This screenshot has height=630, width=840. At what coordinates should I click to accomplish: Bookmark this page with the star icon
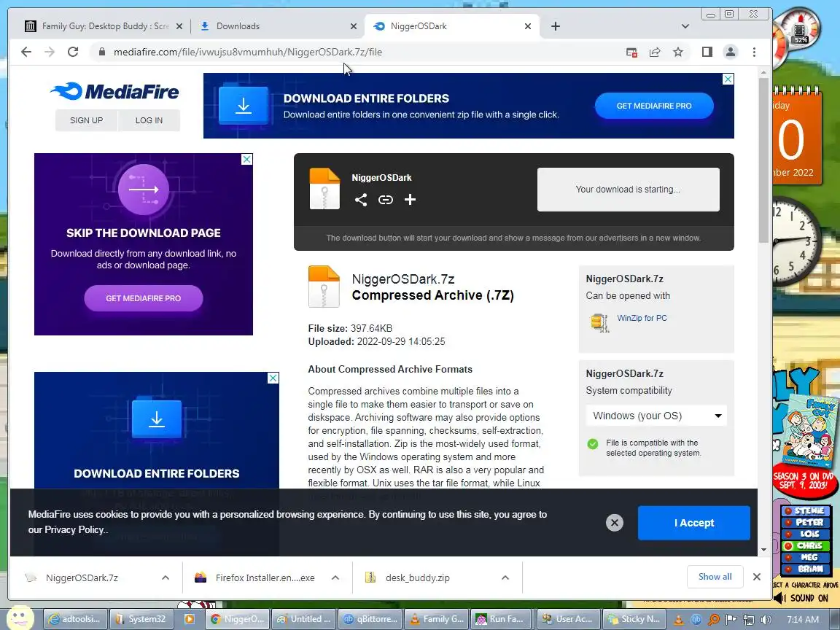click(678, 52)
